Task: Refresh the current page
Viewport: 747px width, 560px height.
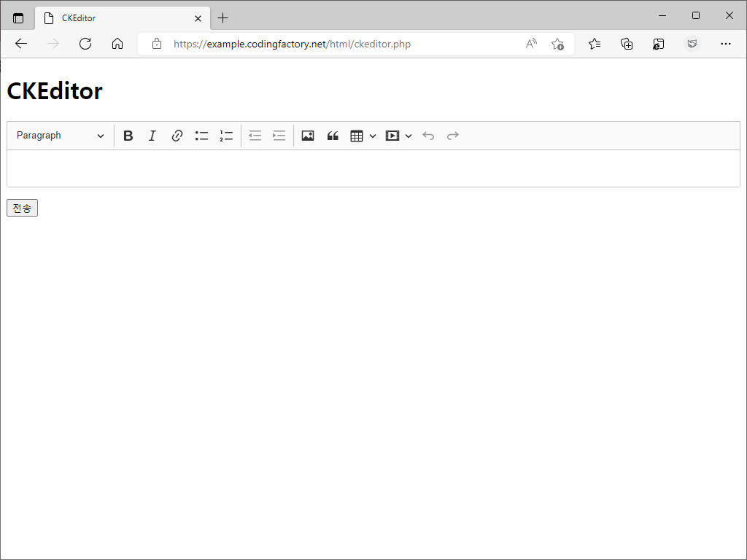Action: point(85,44)
